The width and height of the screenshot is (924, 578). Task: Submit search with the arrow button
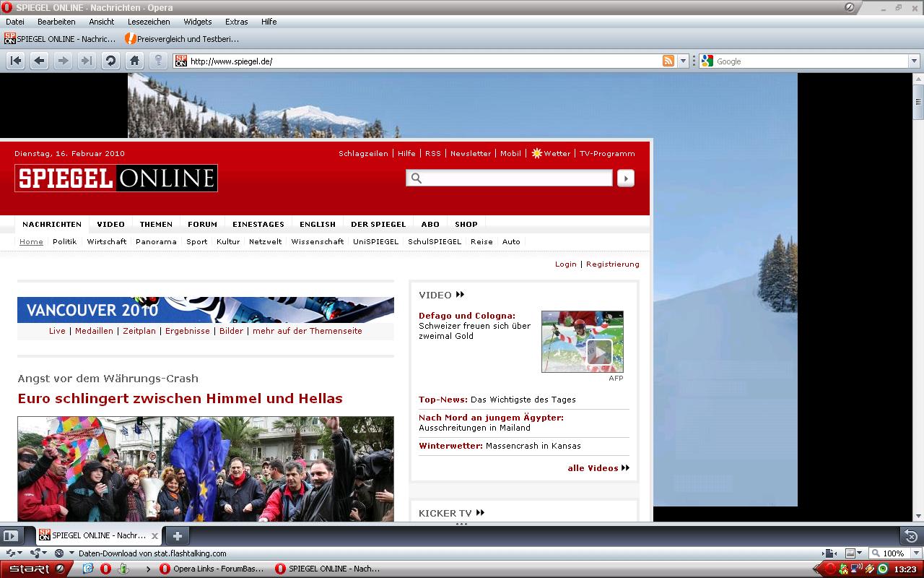tap(626, 178)
